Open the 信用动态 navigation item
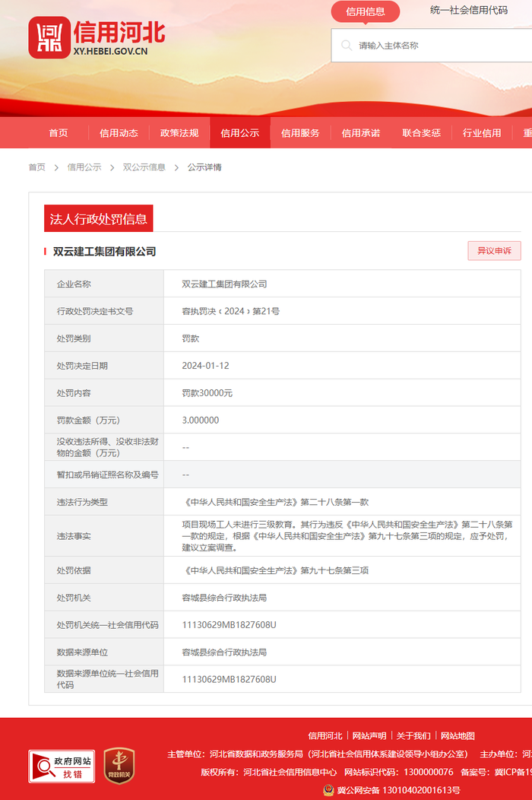The width and height of the screenshot is (532, 800). (119, 133)
